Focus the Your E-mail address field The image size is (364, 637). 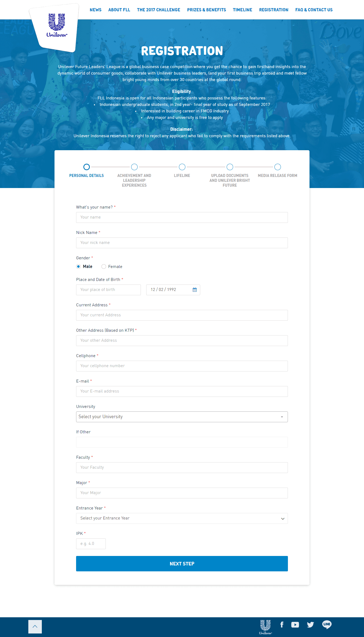coord(182,391)
